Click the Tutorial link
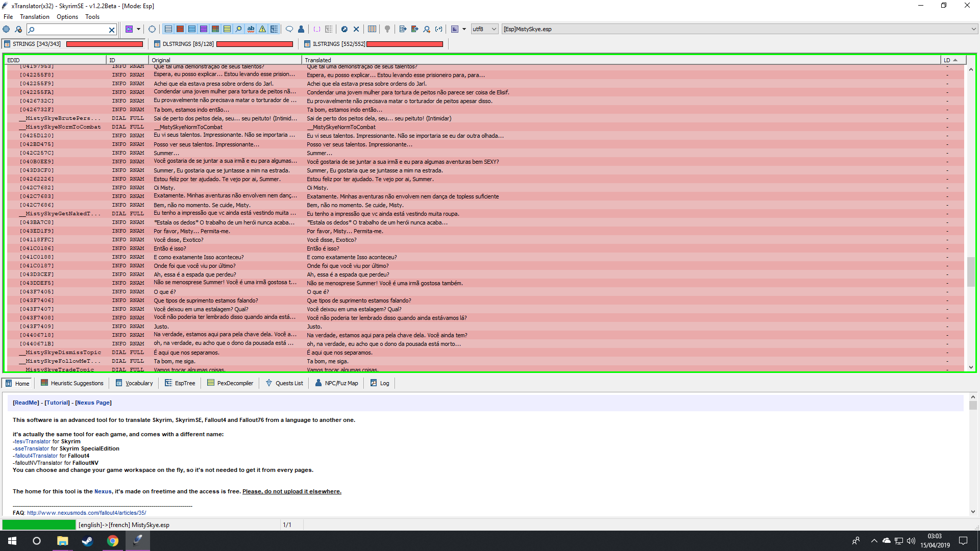This screenshot has height=551, width=980. (57, 403)
